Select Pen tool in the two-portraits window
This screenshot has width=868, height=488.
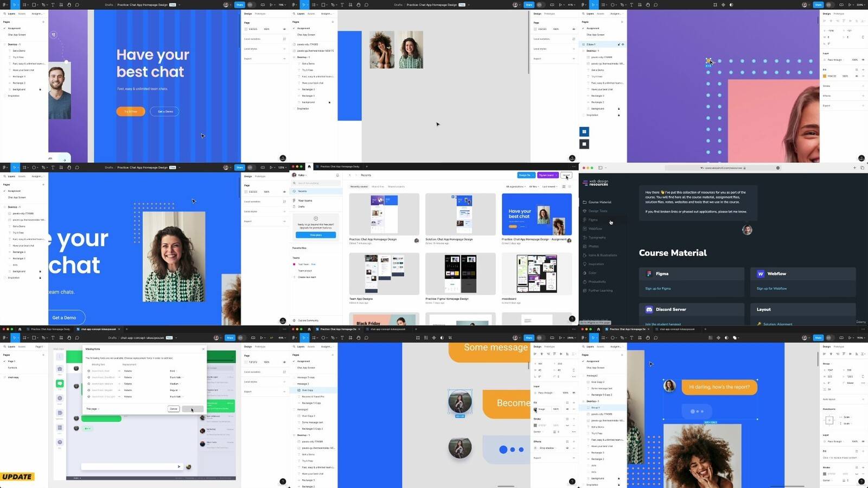(334, 5)
